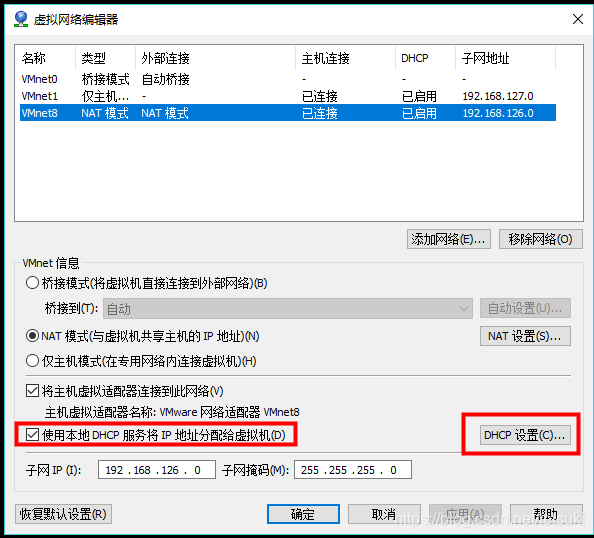This screenshot has height=538, width=594.
Task: Click 已连接 cell in VMnet8 row
Action: (x=320, y=113)
